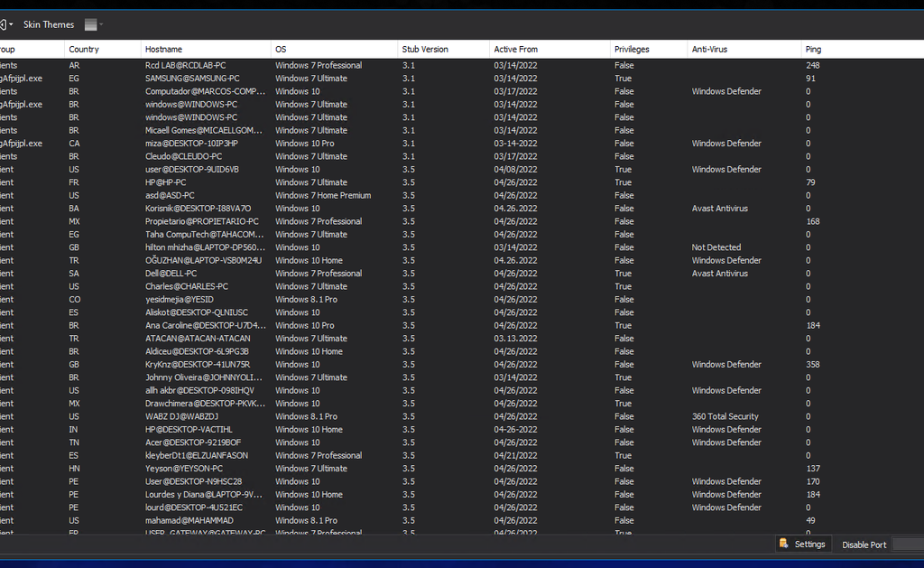Sort the list by Country column
Screen dimensions: 924x568
click(84, 49)
